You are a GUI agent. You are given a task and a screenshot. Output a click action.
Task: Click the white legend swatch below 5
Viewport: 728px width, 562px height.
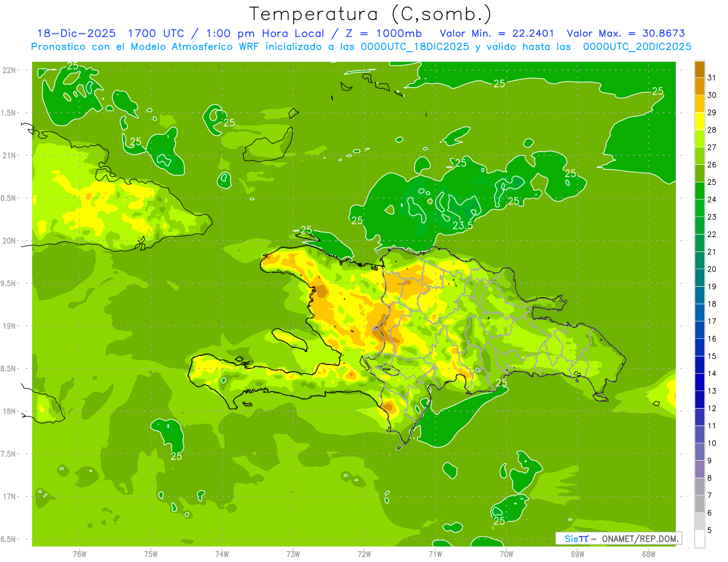click(699, 539)
